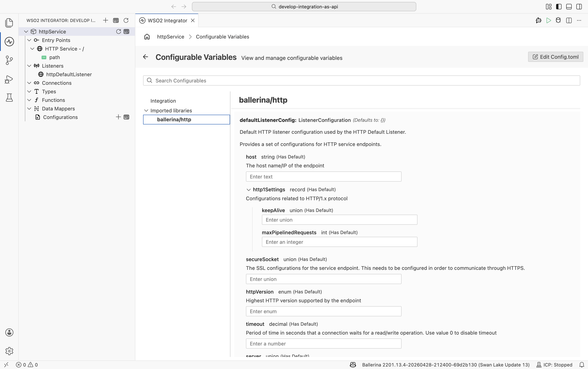Screen dimensions: 588x369
Task: Click the plus icon in integrator panel header
Action: 105,20
